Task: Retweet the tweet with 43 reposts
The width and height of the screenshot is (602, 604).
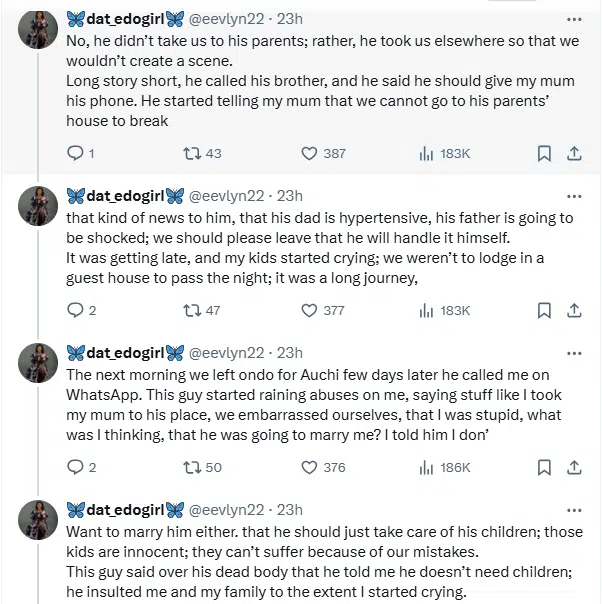Action: (x=188, y=153)
